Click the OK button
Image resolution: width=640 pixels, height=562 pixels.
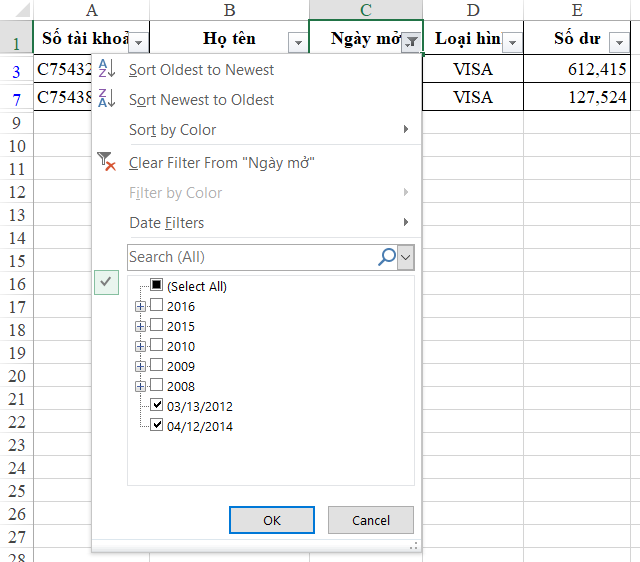pyautogui.click(x=272, y=520)
